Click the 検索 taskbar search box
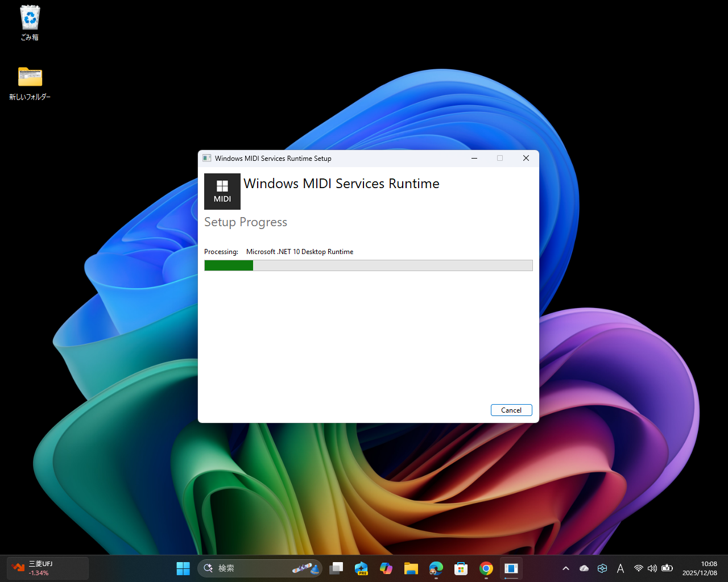Viewport: 728px width, 582px height. point(260,568)
